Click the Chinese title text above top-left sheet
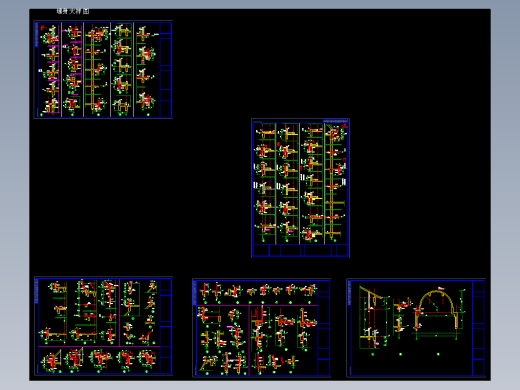 (73, 11)
